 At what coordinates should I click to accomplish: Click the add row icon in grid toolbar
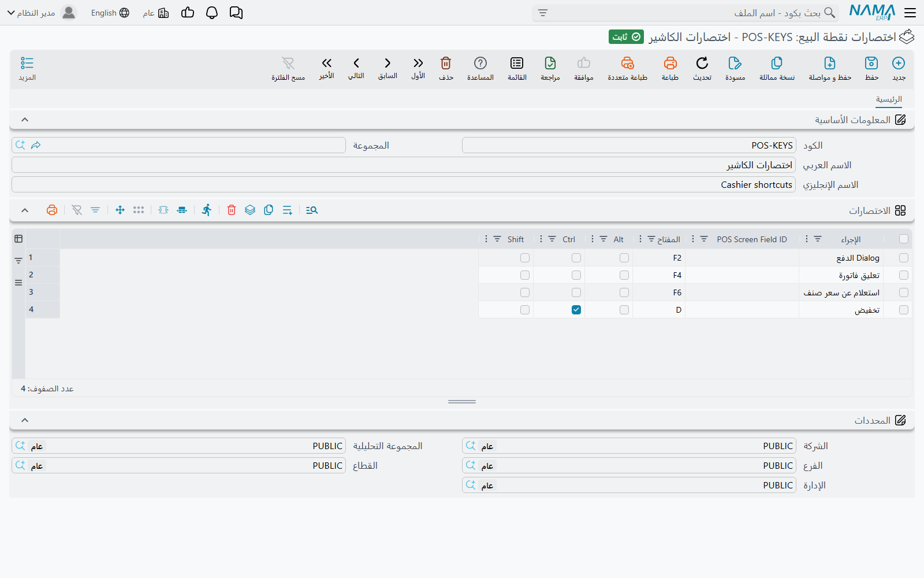click(288, 210)
